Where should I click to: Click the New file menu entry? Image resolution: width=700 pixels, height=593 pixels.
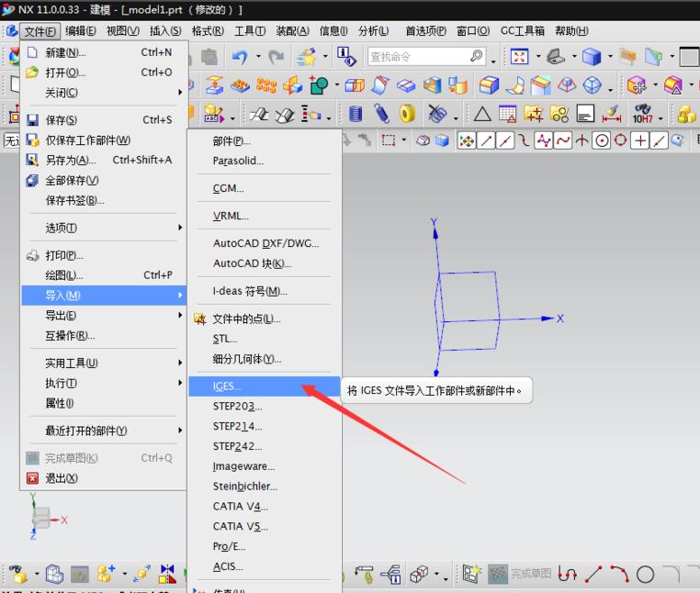(104, 52)
